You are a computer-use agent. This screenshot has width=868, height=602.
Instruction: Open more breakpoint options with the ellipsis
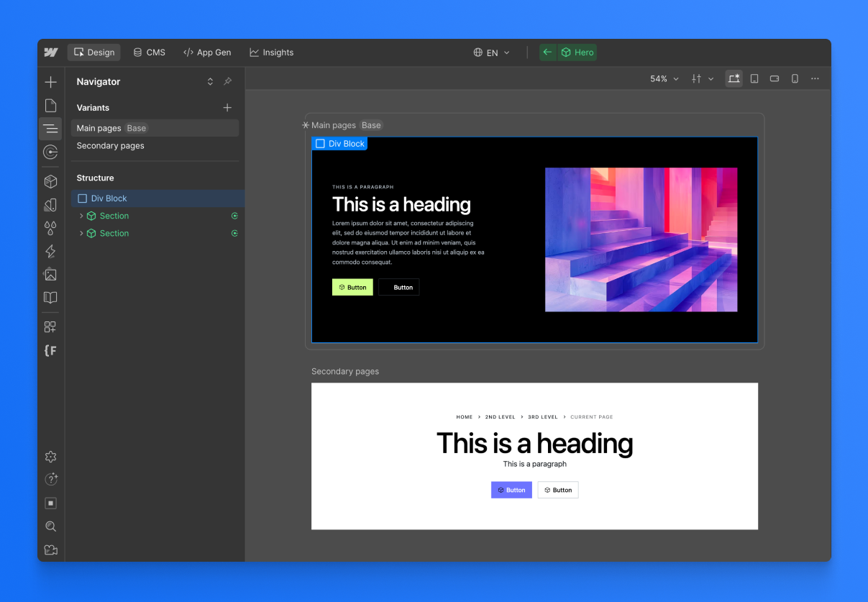(x=815, y=78)
